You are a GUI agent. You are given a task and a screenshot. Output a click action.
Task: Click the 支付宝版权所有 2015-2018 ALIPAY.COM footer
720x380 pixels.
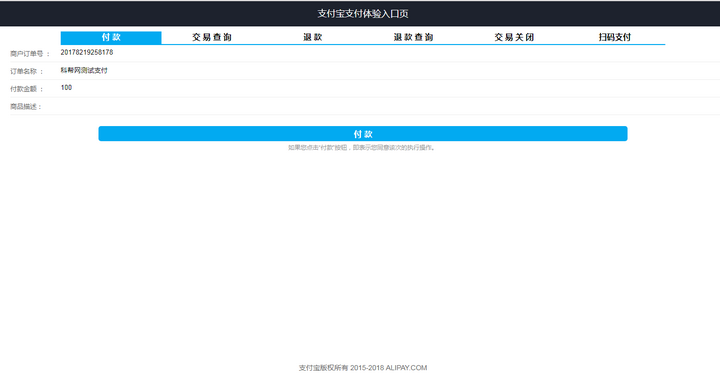(x=363, y=368)
